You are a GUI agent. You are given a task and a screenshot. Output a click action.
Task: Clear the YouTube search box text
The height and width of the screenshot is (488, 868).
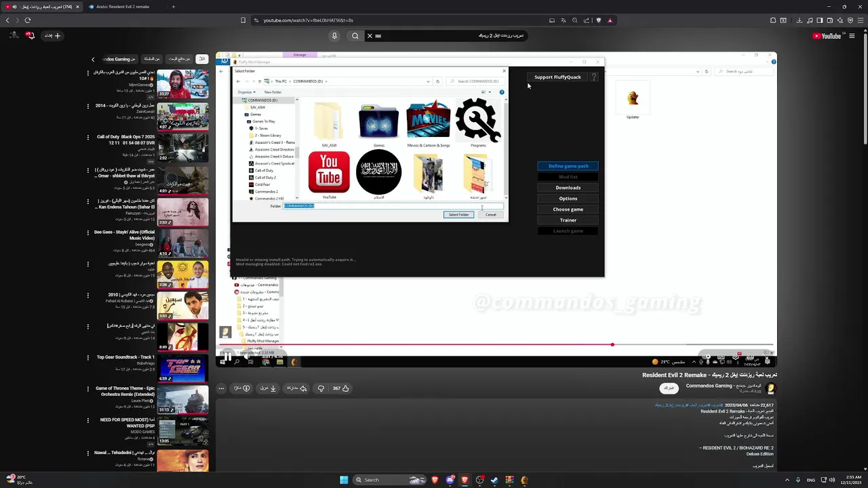pyautogui.click(x=370, y=36)
